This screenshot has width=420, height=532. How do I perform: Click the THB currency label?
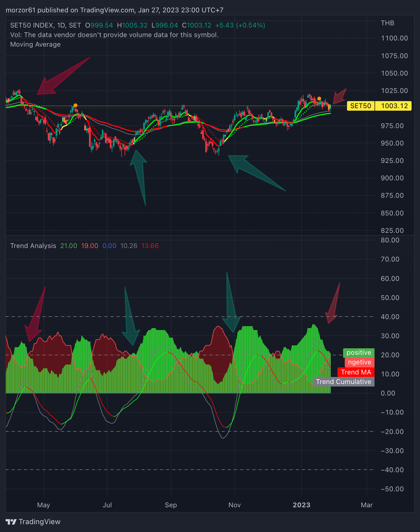pos(387,23)
